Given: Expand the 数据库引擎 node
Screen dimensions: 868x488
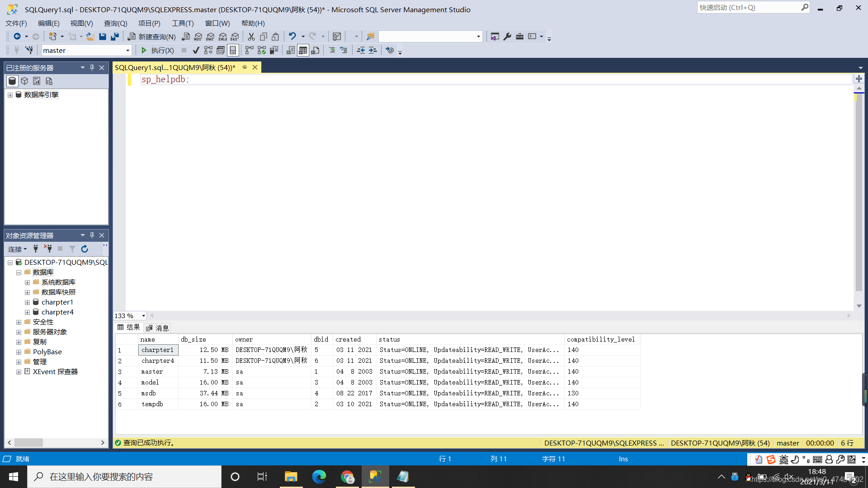Looking at the screenshot, I should pyautogui.click(x=10, y=95).
